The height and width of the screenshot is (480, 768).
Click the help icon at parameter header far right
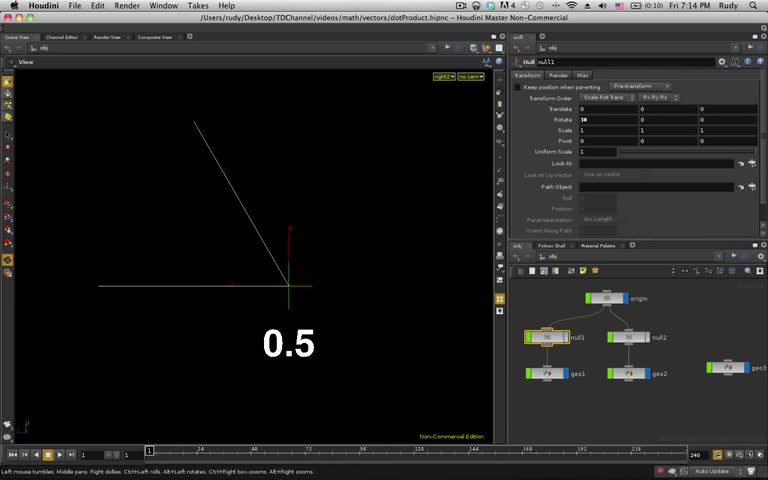[760, 62]
